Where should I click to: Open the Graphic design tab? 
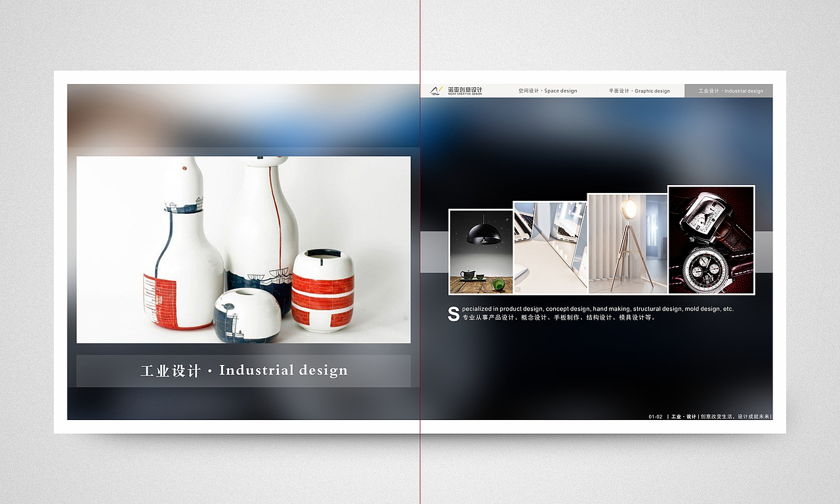pos(639,91)
